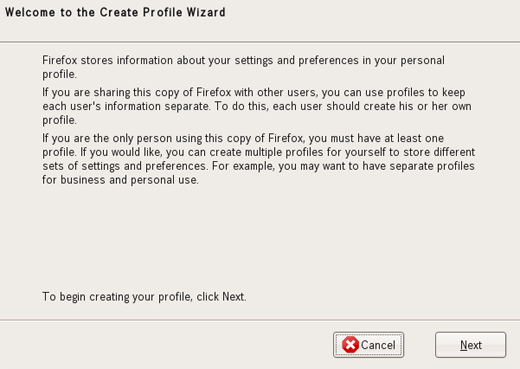Viewport: 520px width, 369px height.
Task: Click the underlined N in the Next button
Action: 463,345
